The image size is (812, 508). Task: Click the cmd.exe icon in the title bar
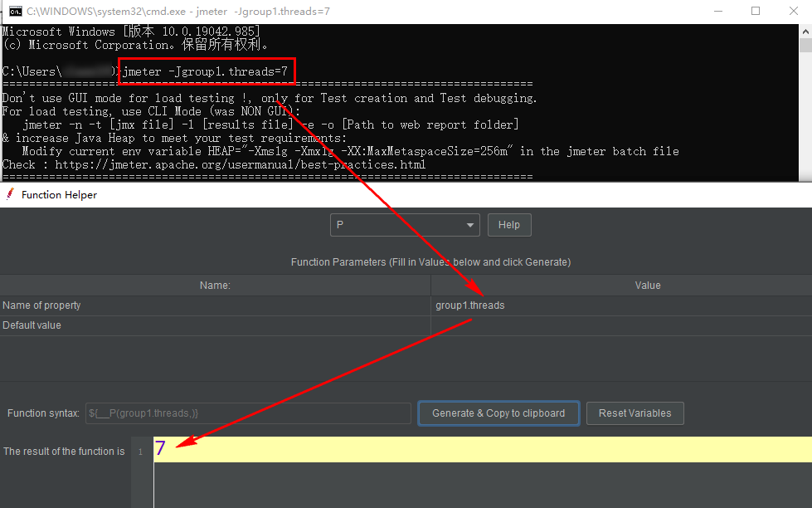click(16, 12)
